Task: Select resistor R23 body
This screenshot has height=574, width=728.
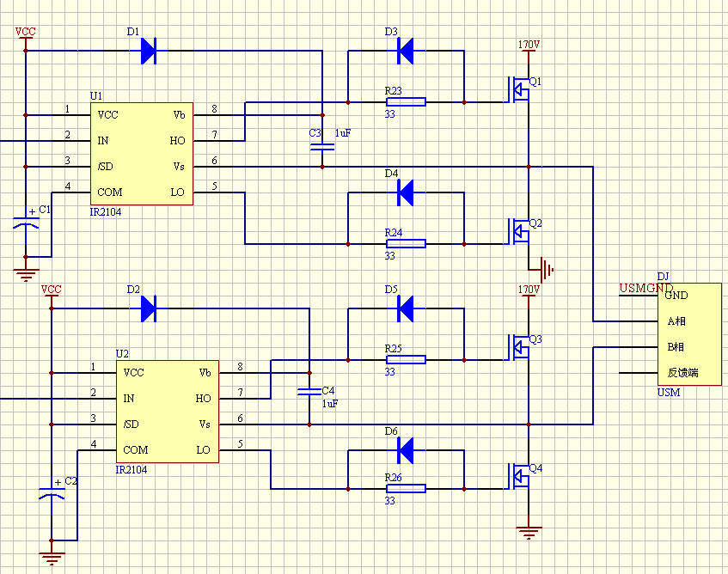Action: tap(405, 102)
